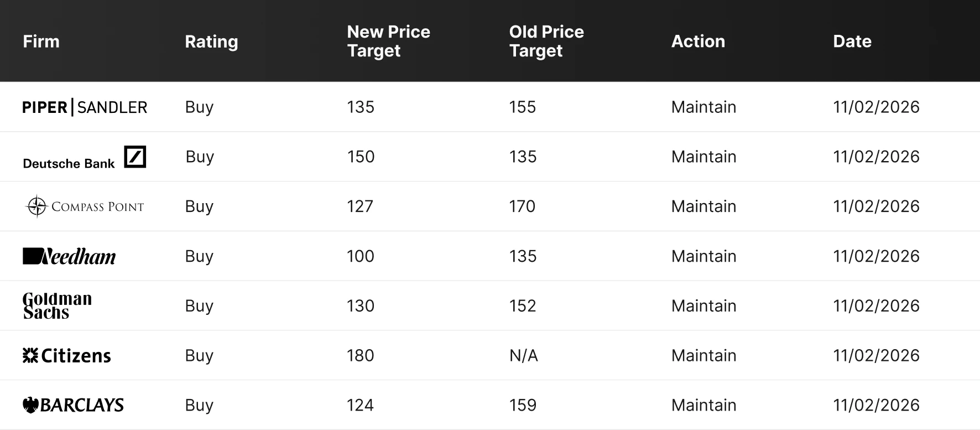Image resolution: width=980 pixels, height=430 pixels.
Task: Click the Piper Sandler logo
Action: [x=85, y=107]
